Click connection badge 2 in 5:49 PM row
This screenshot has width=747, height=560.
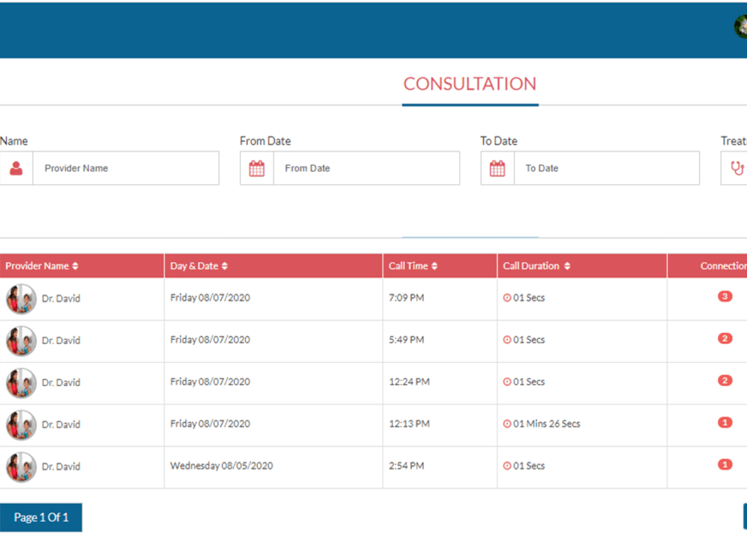click(x=725, y=338)
